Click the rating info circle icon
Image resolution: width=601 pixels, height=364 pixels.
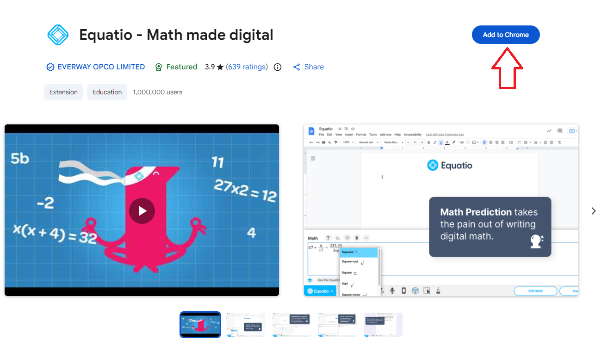coord(278,67)
